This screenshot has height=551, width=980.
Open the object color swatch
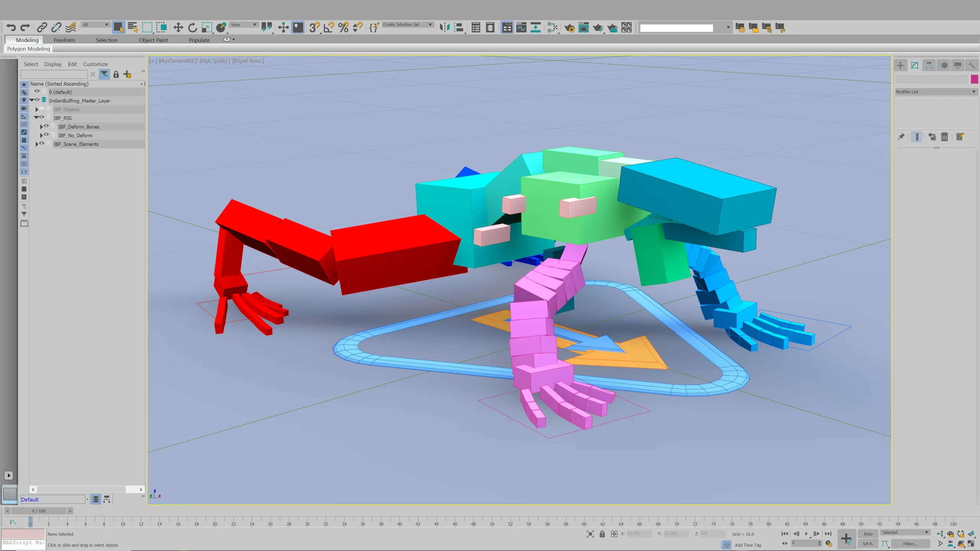(974, 79)
